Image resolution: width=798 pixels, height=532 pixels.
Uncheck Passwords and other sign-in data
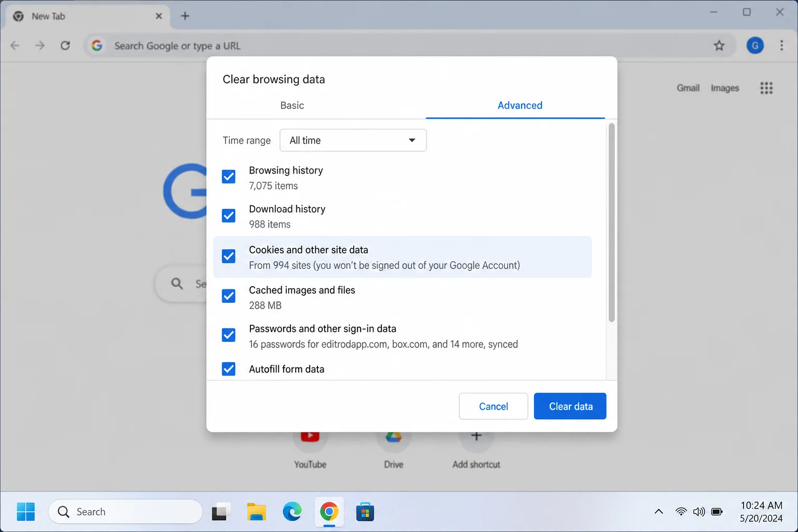(x=229, y=335)
